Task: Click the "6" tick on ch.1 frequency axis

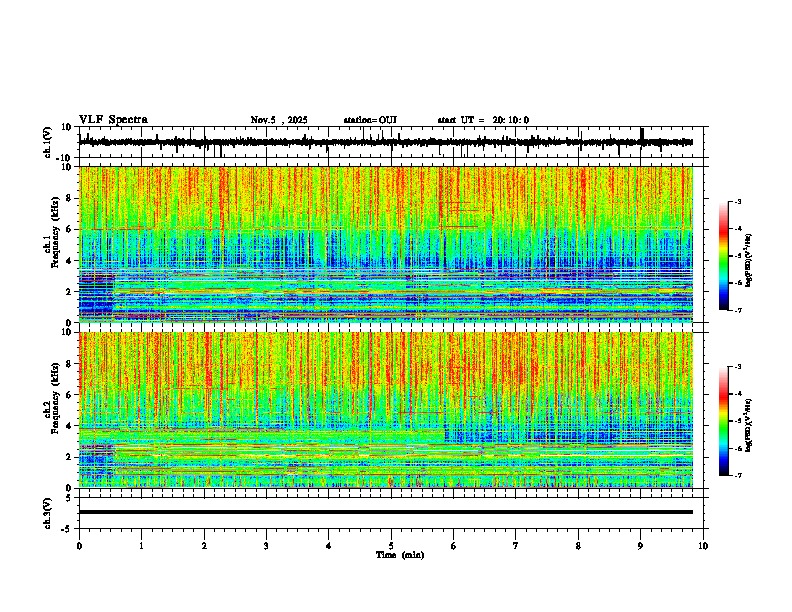Action: pos(69,229)
